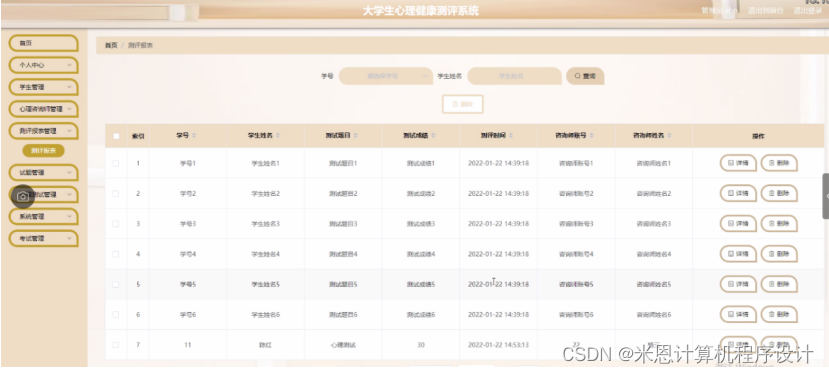Screen dimensions: 829x373
Task: Sort by 测评时间 column arrows
Action: pyautogui.click(x=511, y=136)
